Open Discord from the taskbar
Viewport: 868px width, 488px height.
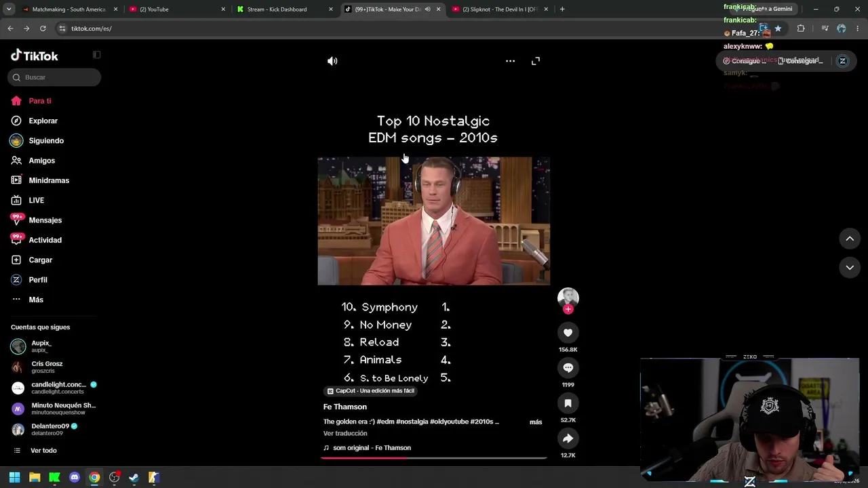click(x=75, y=477)
